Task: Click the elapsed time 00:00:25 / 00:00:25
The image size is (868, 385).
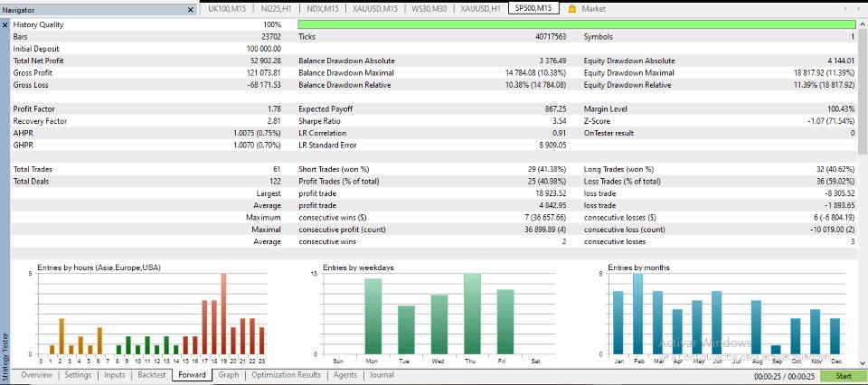Action: coord(786,376)
